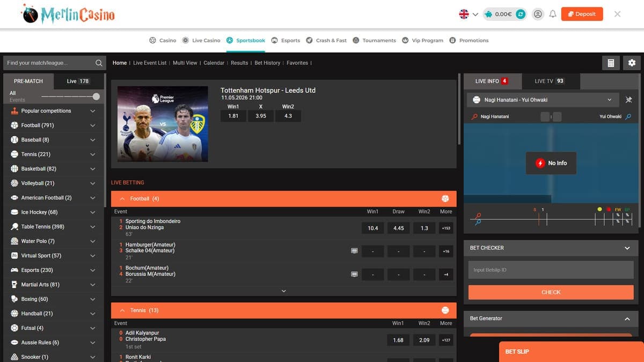The image size is (644, 362).
Task: Click the No Info lightning icon
Action: 540,163
